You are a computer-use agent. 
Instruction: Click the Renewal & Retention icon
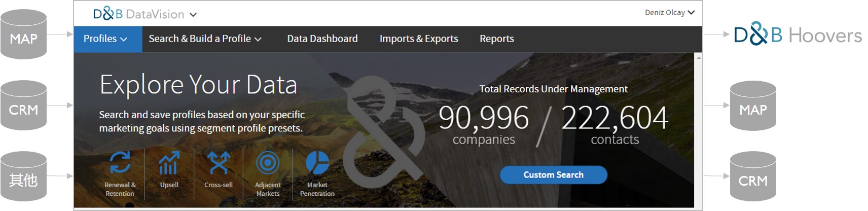pos(120,163)
